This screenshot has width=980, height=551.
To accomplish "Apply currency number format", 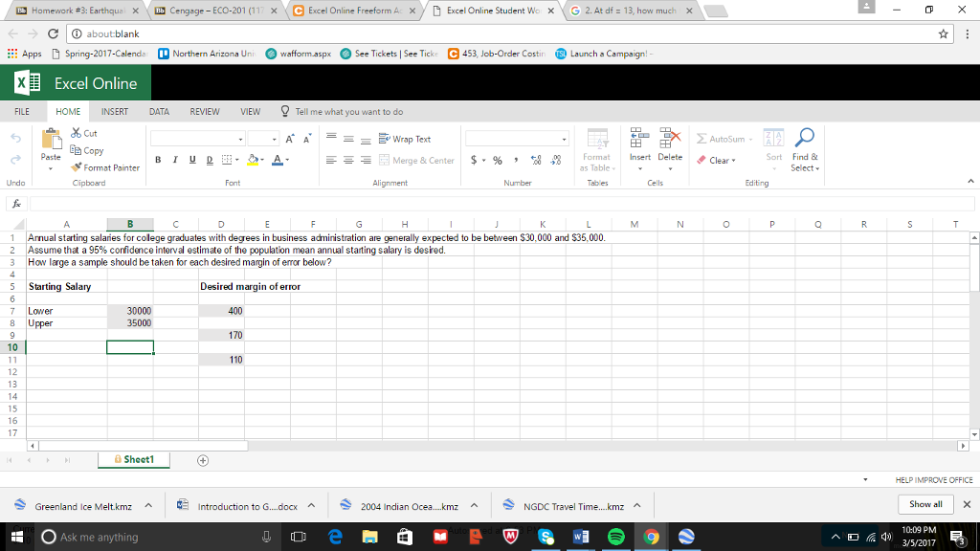I will (x=473, y=159).
